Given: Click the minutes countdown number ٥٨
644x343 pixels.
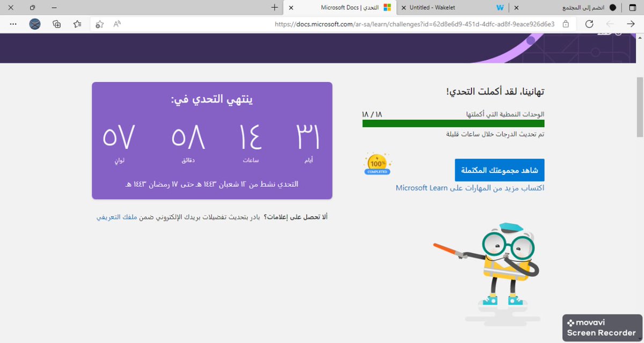Looking at the screenshot, I should [188, 137].
